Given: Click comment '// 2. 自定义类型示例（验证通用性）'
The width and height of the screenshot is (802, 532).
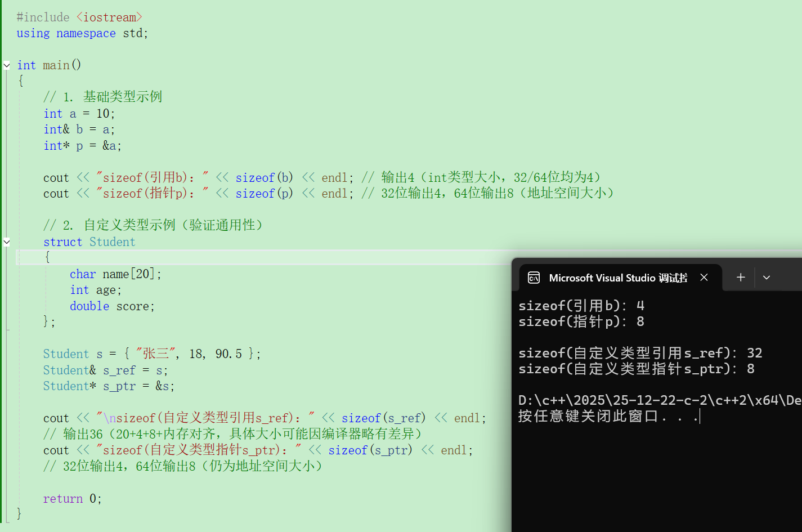Looking at the screenshot, I should pos(153,226).
